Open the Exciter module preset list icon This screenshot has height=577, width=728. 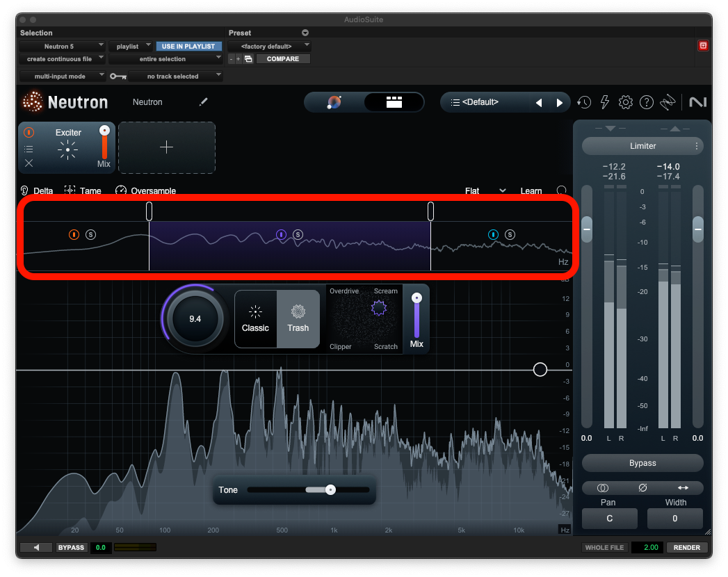point(29,149)
